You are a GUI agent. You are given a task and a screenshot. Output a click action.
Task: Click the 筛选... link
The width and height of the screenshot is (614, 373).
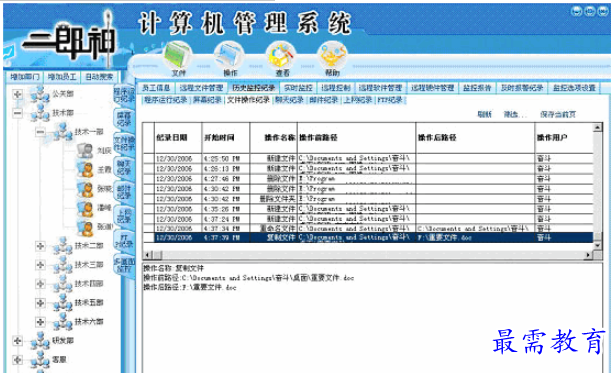coord(515,114)
